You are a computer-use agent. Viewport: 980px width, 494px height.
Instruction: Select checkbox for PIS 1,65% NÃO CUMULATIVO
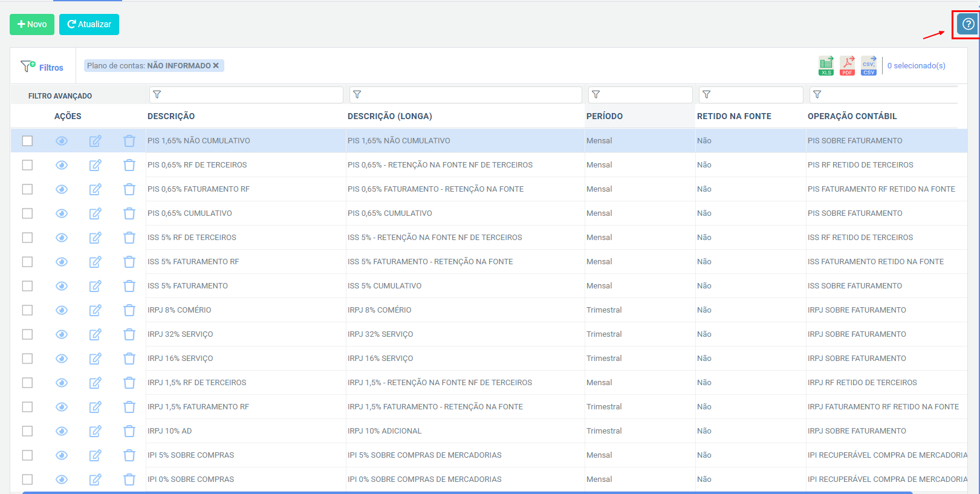(x=27, y=141)
